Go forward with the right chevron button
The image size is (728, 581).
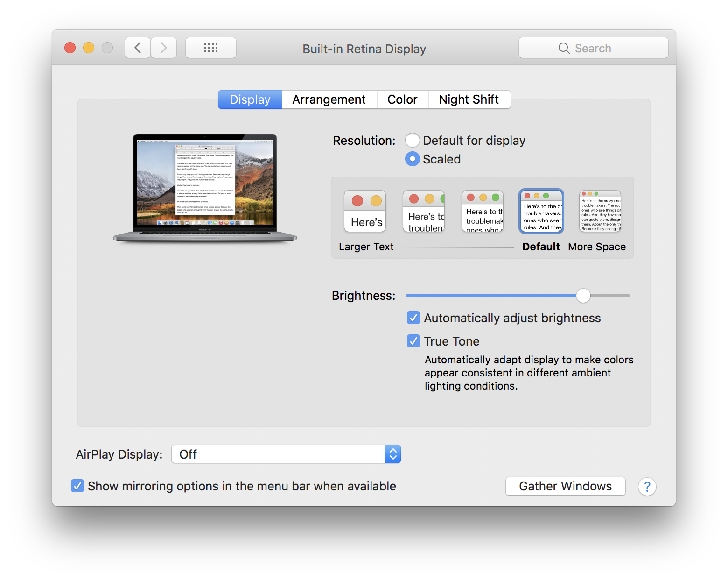click(164, 48)
